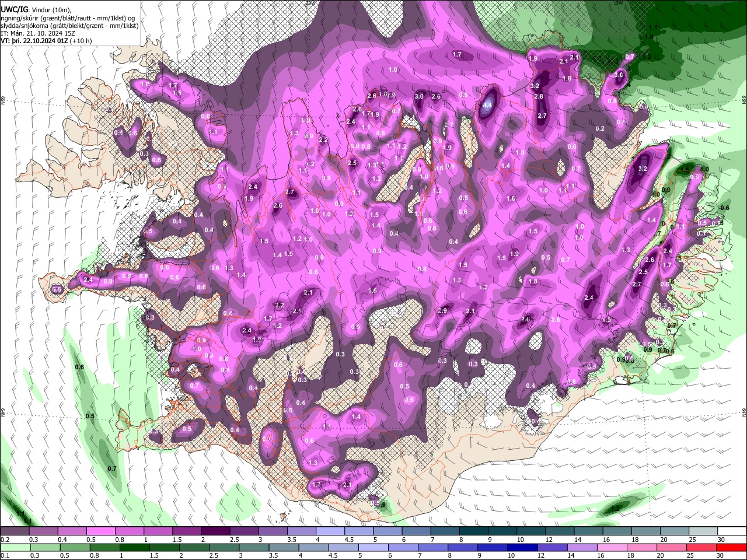Select the violet rain-scale swatch labeled 14
This screenshot has height=560, width=747.
click(582, 547)
